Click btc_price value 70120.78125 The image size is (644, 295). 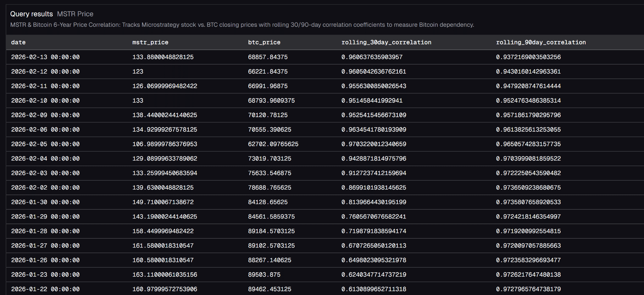click(268, 115)
